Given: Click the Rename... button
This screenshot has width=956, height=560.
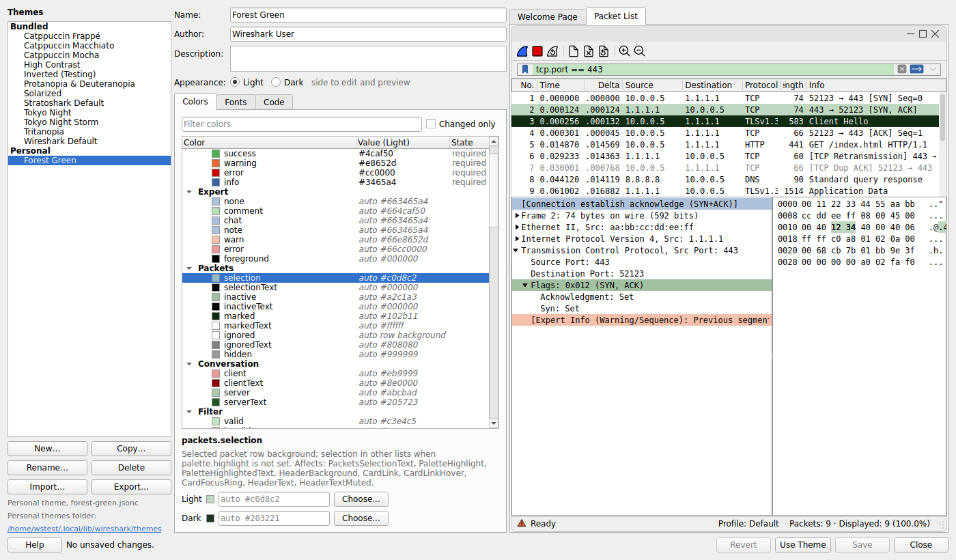Looking at the screenshot, I should pyautogui.click(x=47, y=468).
